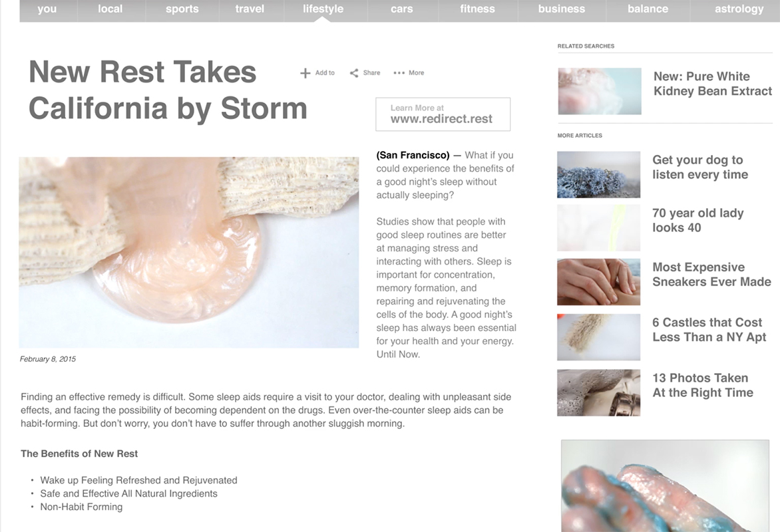Click the hands thumbnail beside sneakers article
This screenshot has width=780, height=532.
[598, 282]
